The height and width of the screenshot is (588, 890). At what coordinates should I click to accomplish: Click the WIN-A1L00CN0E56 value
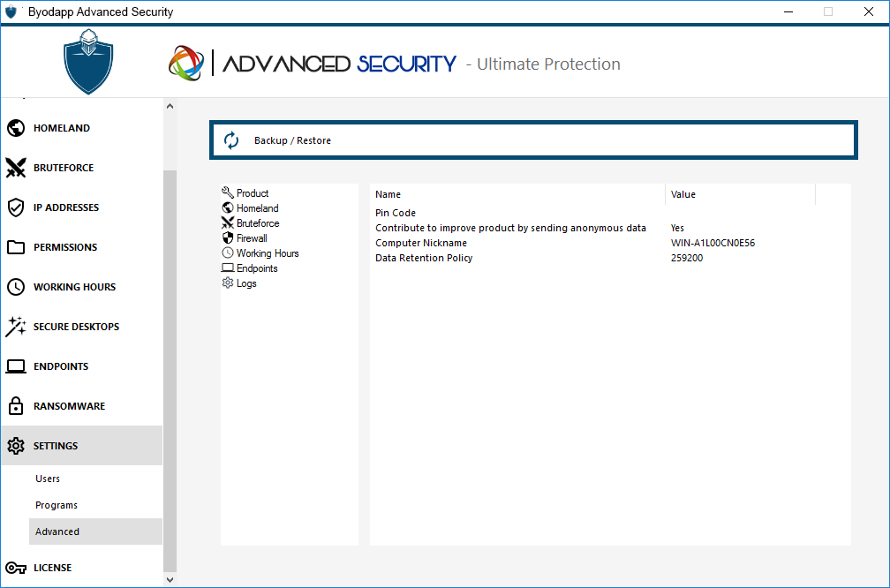tap(713, 243)
